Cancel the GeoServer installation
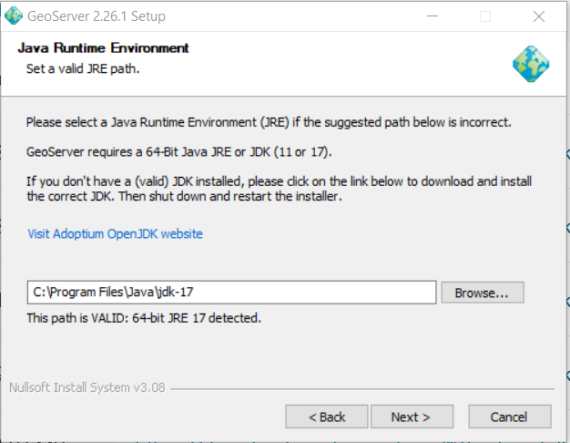The image size is (570, 443). 510,417
